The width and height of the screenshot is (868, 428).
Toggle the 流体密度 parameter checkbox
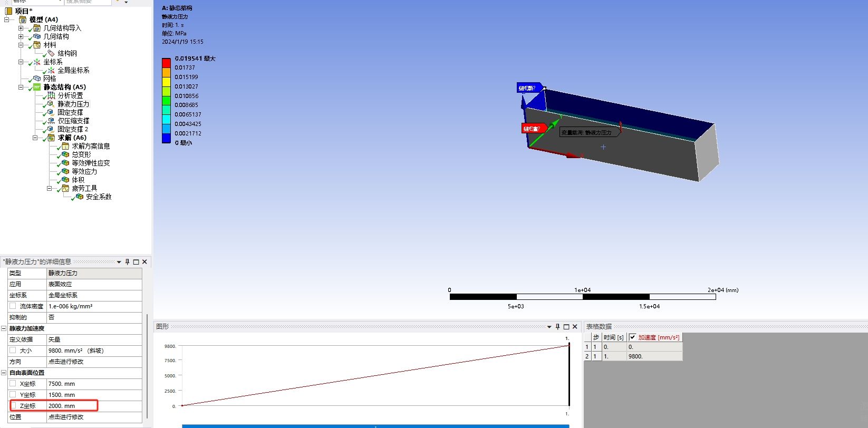13,306
